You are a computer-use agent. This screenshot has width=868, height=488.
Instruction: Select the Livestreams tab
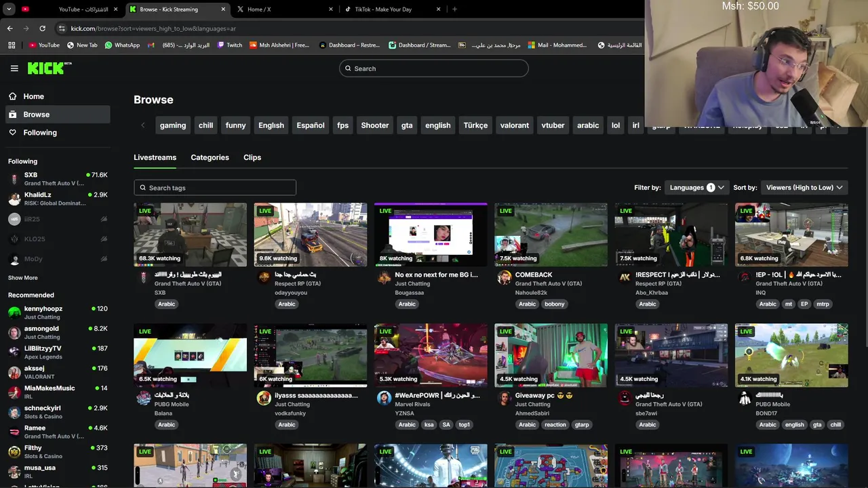coord(155,157)
